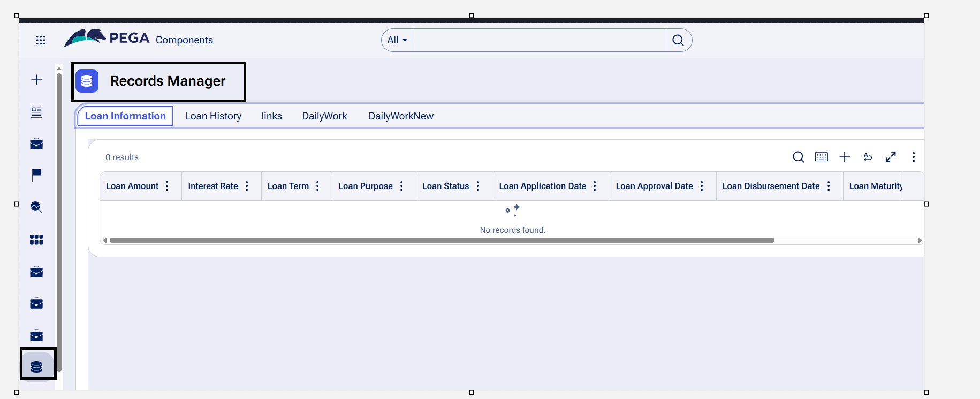Click the table horizontal scrollbar
The image size is (980, 399).
(x=442, y=240)
